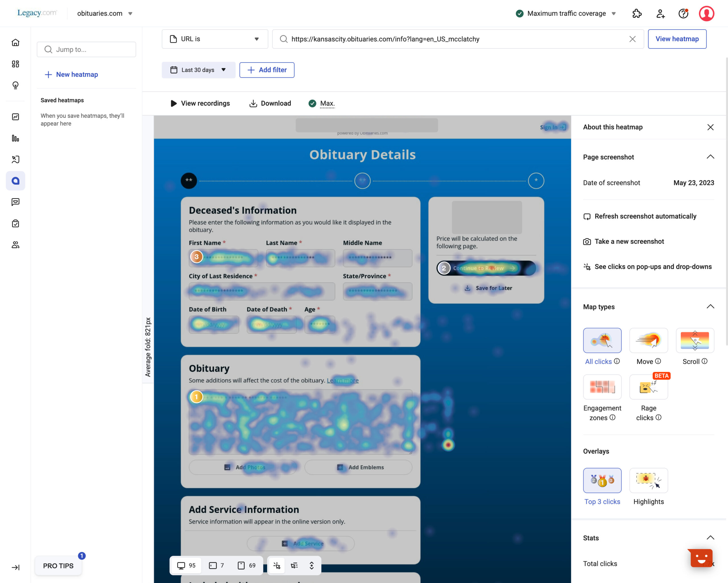The height and width of the screenshot is (583, 728).
Task: Select the desktop device count 95
Action: click(186, 565)
